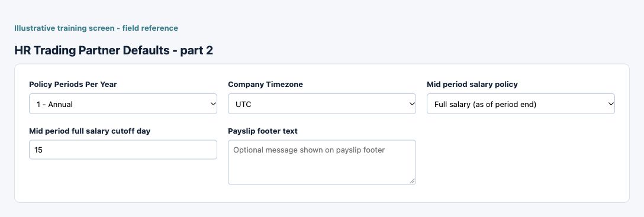This screenshot has width=644, height=217.
Task: Select the 1 - Annual value text
Action: coord(54,104)
